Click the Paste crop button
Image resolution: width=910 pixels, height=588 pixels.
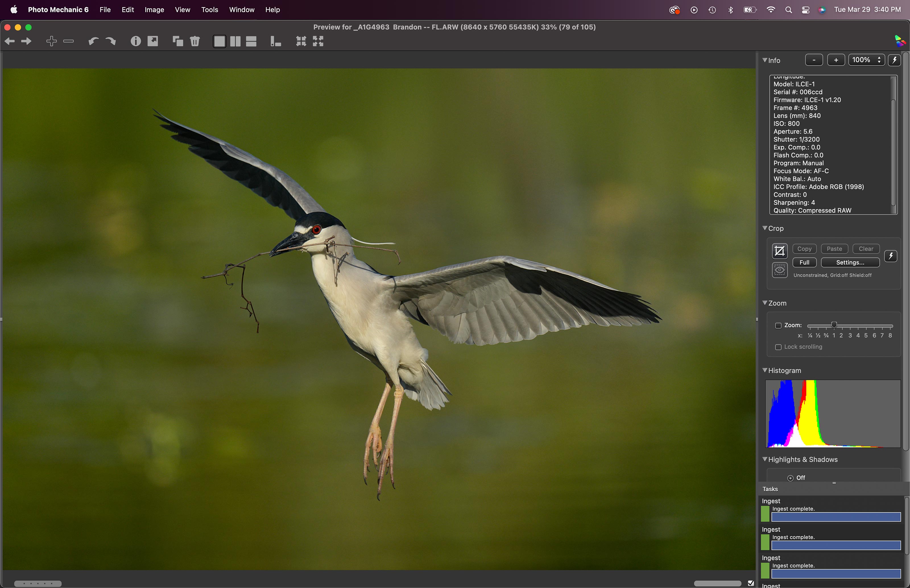(x=834, y=249)
